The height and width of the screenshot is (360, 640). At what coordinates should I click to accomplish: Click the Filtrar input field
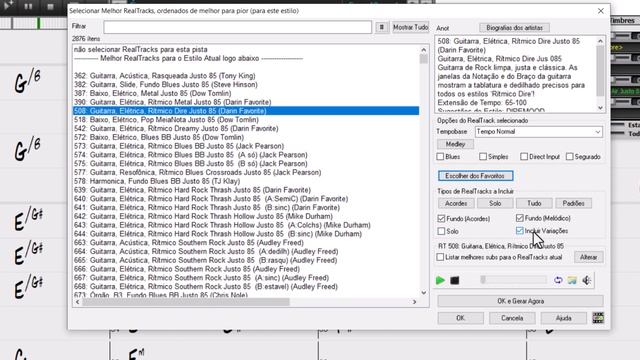237,27
